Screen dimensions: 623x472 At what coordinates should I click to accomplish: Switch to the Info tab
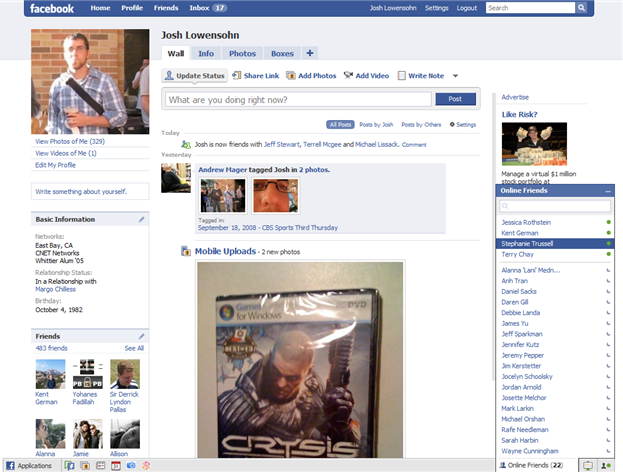point(206,53)
